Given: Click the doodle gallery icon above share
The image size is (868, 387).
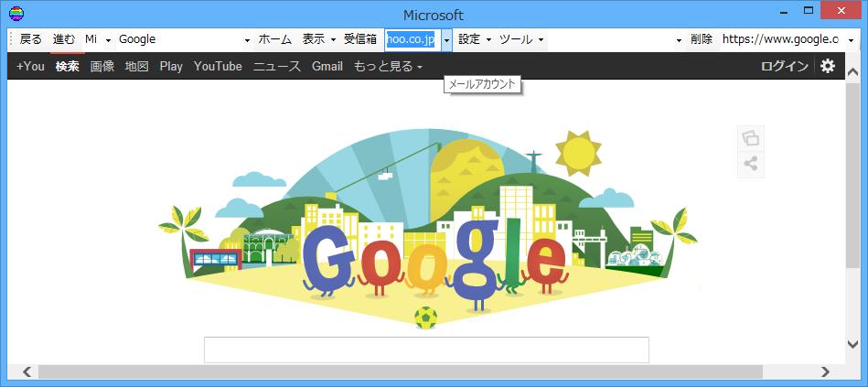Looking at the screenshot, I should tap(751, 138).
